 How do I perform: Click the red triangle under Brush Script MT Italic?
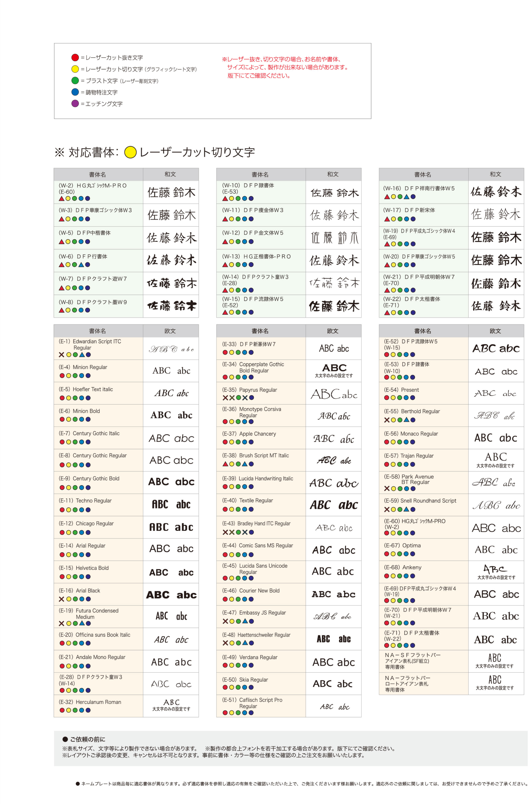coord(225,464)
